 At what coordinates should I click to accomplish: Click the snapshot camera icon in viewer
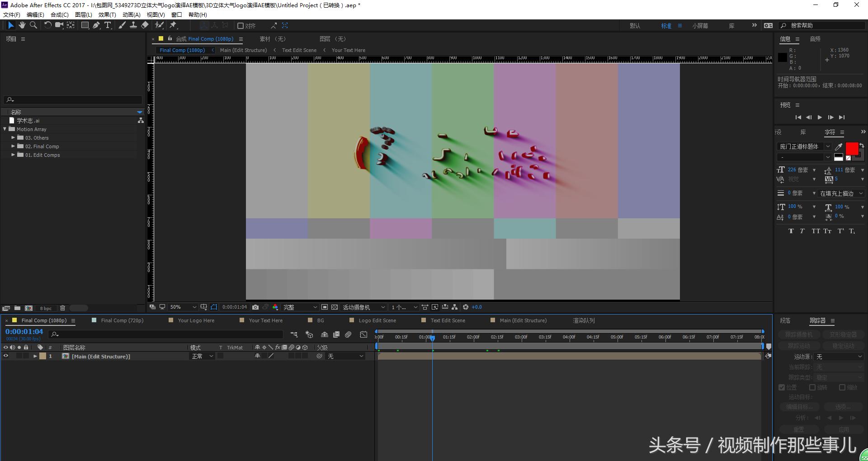(255, 307)
